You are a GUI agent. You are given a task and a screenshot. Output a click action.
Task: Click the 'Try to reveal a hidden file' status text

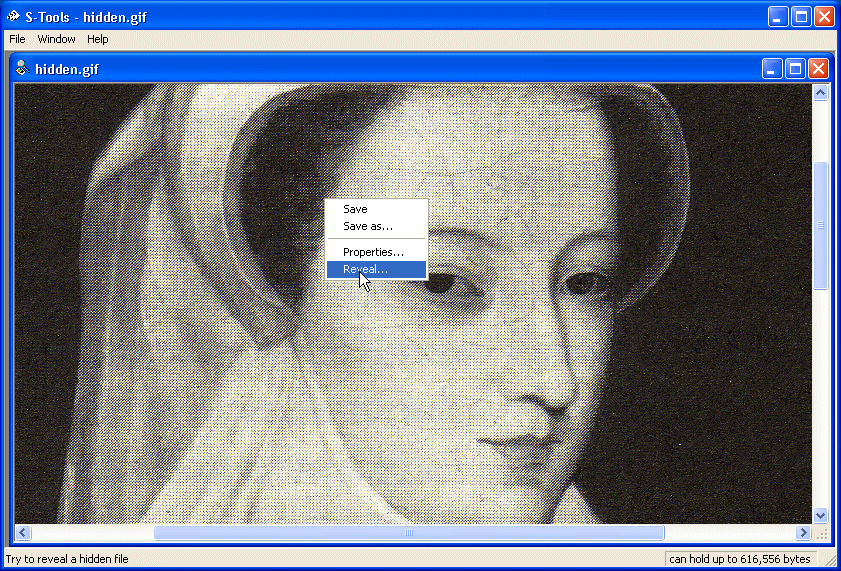(x=67, y=559)
